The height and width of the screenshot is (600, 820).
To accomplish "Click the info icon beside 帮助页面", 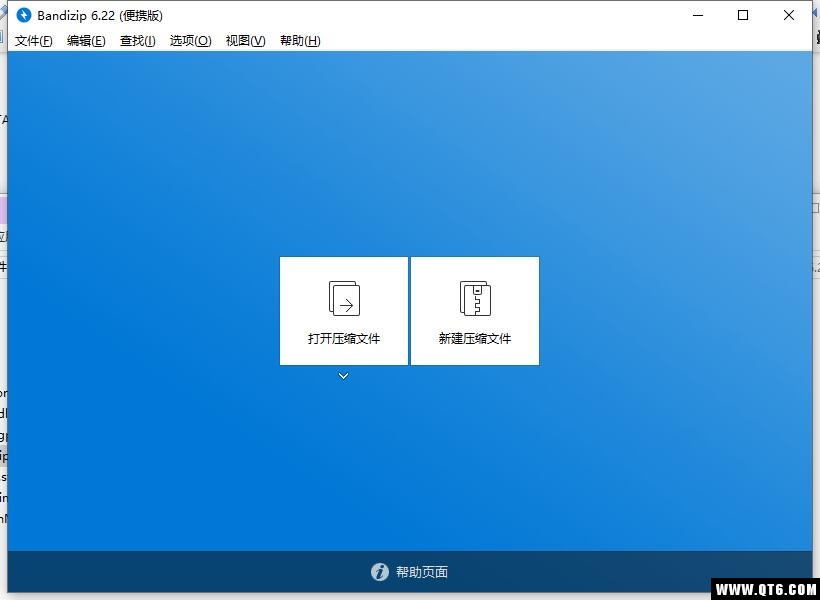I will point(380,572).
